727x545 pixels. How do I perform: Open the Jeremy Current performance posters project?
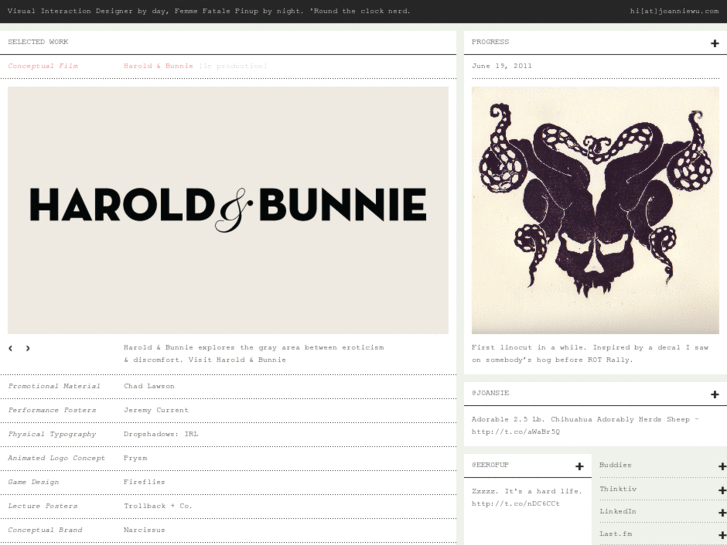[x=156, y=410]
